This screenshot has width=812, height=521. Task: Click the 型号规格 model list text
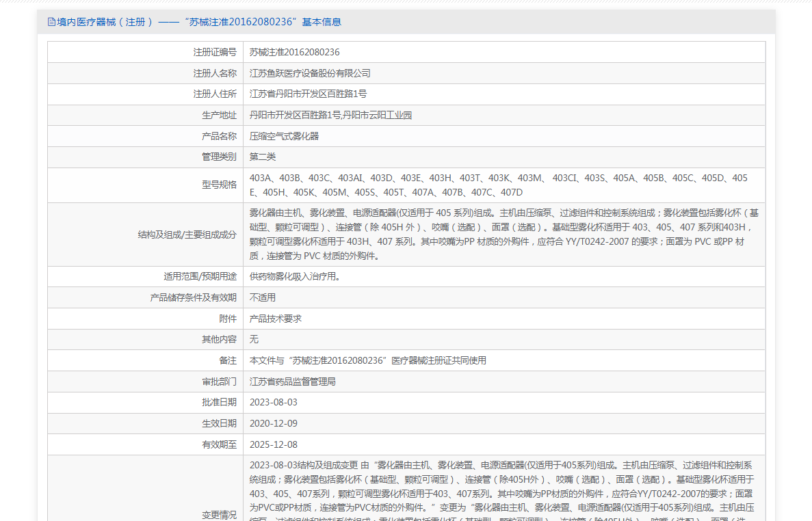pyautogui.click(x=498, y=185)
